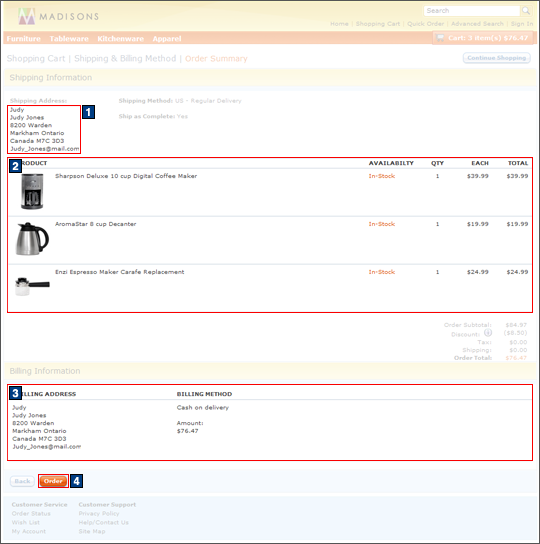Click the orange Order button
Viewport: 540px width, 544px height.
[x=53, y=481]
